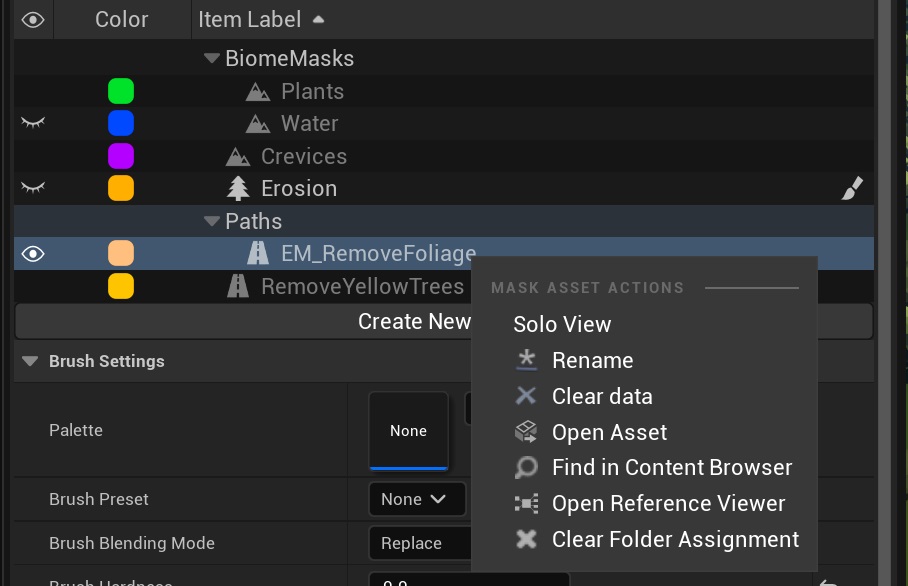This screenshot has width=908, height=586.
Task: Collapse the Paths group
Action: (211, 221)
